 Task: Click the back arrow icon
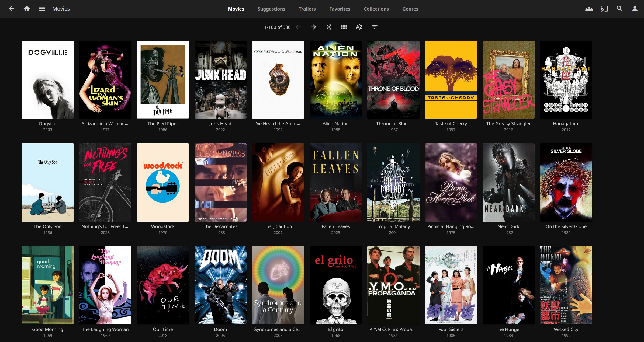pos(11,9)
